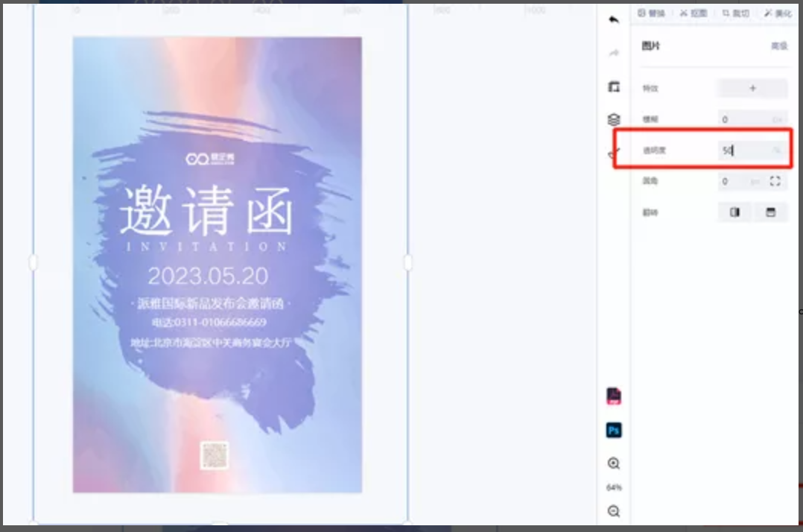
Task: Select the 抠图 cutout toolbar item
Action: tap(693, 13)
